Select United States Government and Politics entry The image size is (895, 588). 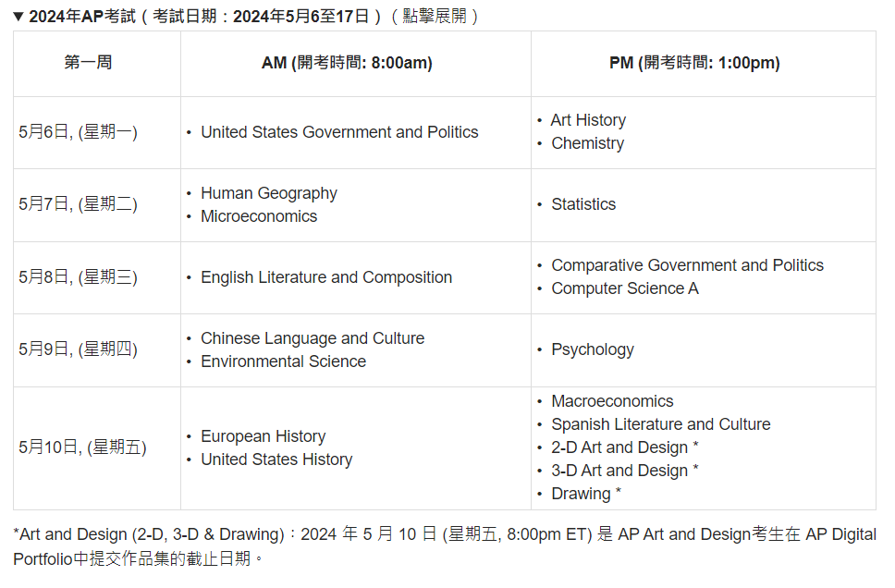click(x=339, y=132)
